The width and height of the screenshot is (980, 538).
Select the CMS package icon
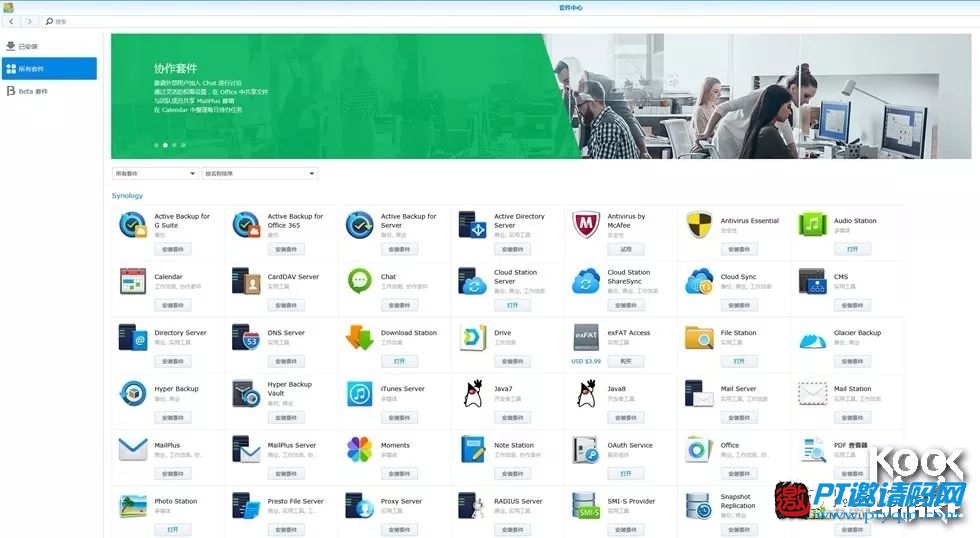pos(812,281)
